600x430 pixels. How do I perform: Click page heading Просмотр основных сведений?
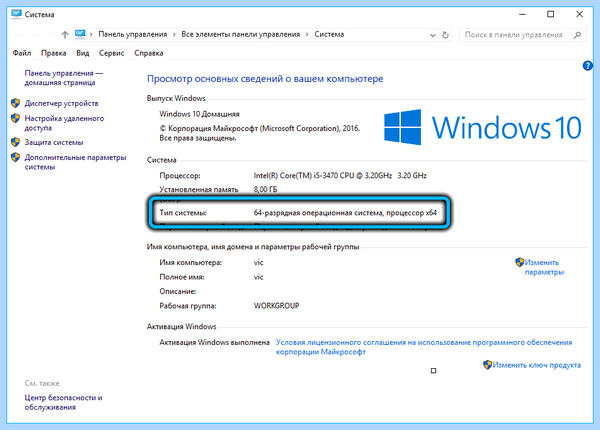pos(265,79)
